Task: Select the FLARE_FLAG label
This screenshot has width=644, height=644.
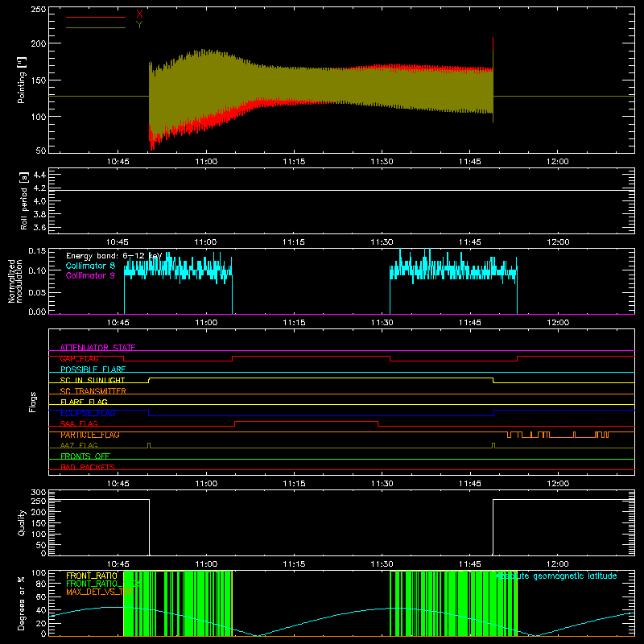Action: click(x=84, y=402)
